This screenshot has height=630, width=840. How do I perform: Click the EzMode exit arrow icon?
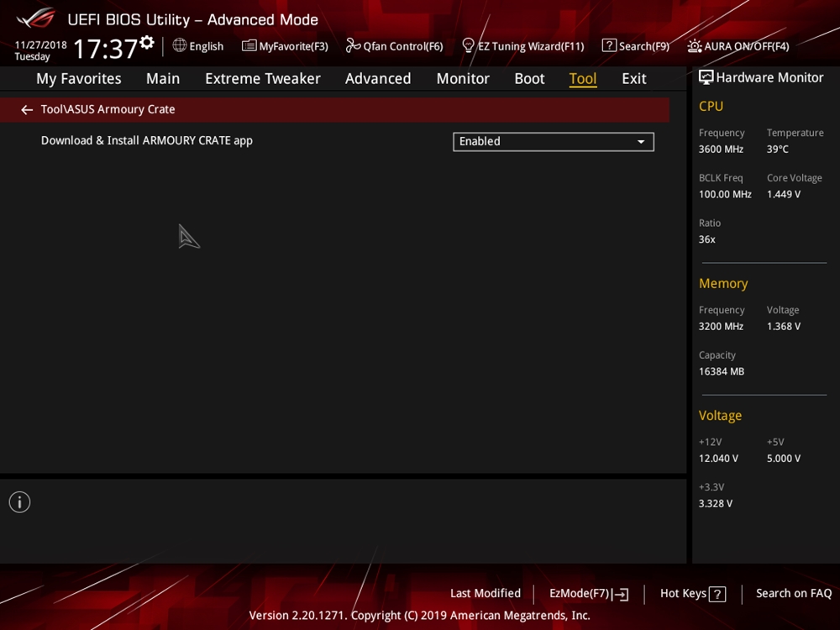(621, 594)
